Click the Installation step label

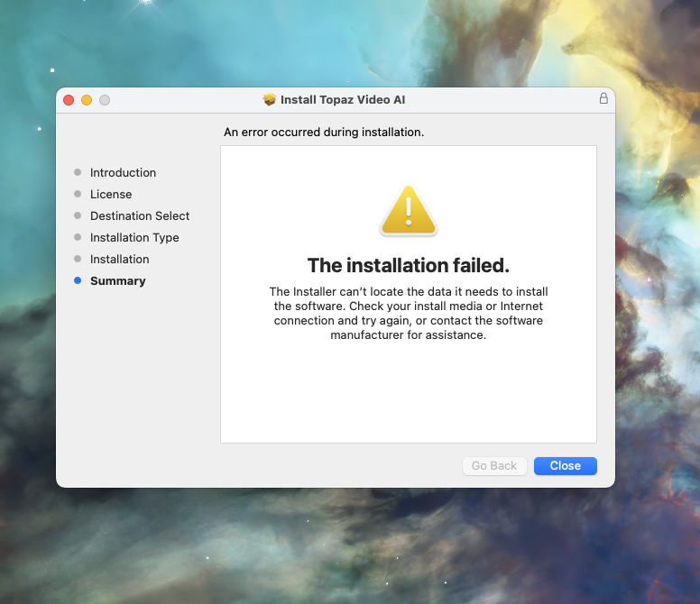(x=119, y=259)
